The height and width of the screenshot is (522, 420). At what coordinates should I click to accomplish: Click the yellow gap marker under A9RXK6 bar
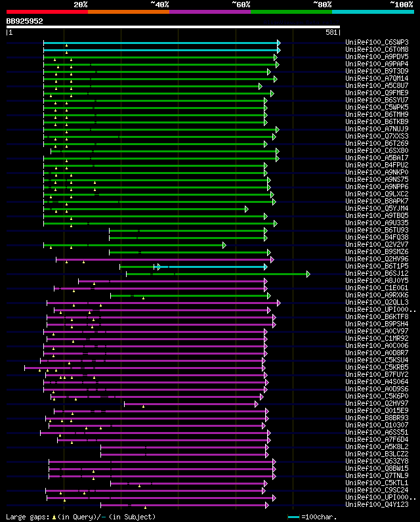pos(144,298)
